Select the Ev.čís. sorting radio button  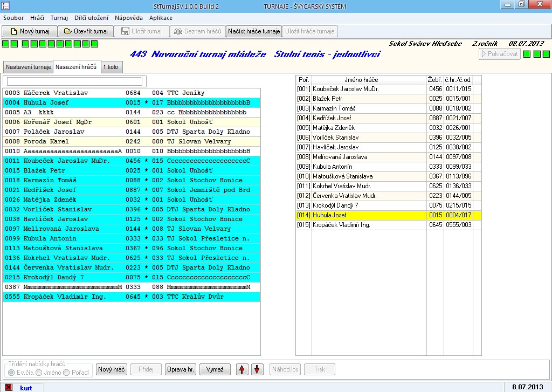click(11, 373)
